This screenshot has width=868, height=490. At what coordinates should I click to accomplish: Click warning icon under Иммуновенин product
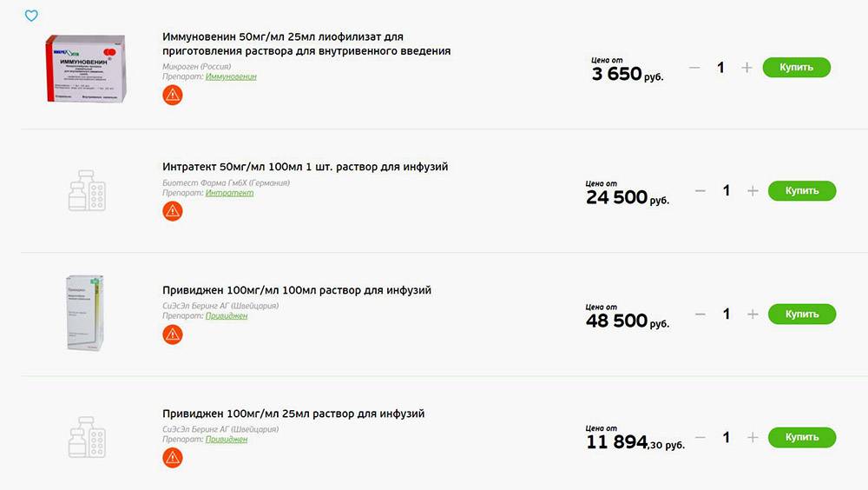(x=173, y=96)
